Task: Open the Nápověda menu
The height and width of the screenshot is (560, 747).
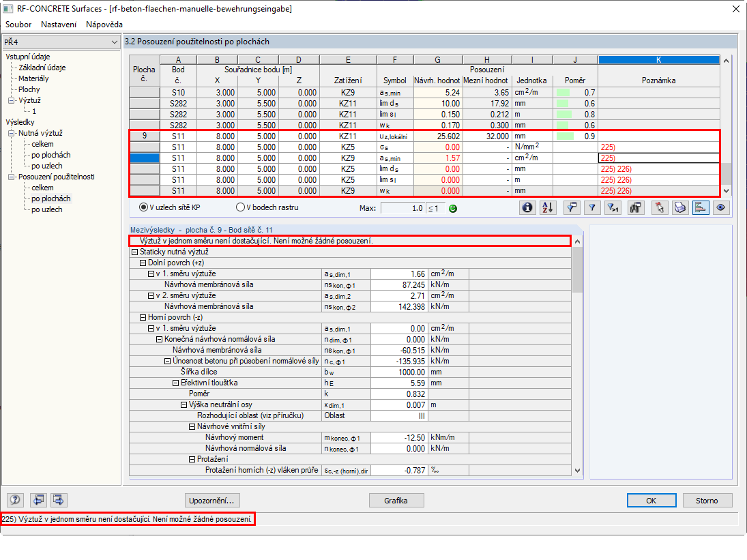Action: point(104,25)
